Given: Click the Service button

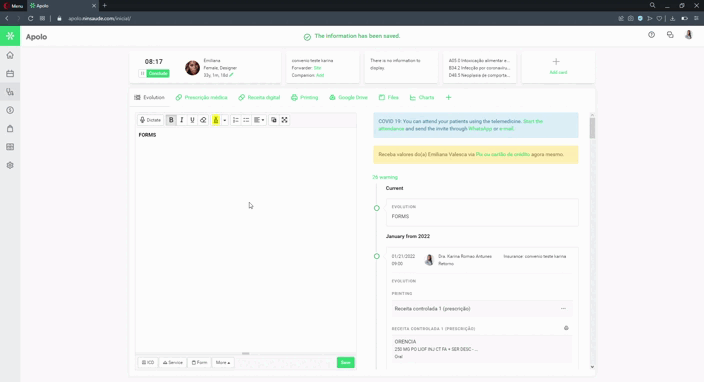Looking at the screenshot, I should pyautogui.click(x=172, y=362).
